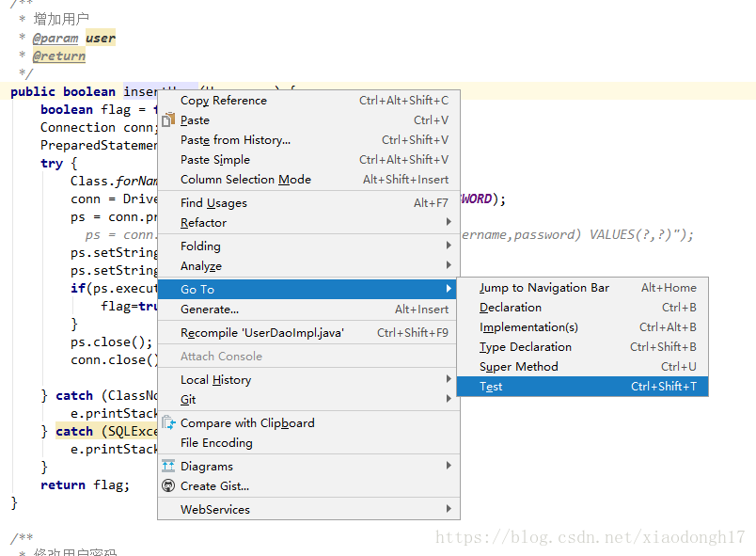
Task: Choose Type Declaration submenu item
Action: point(582,347)
